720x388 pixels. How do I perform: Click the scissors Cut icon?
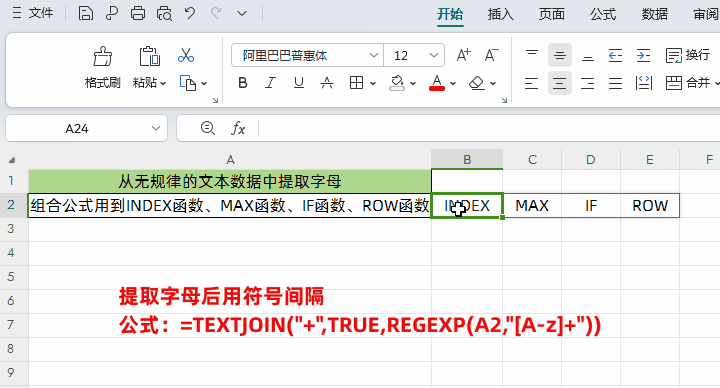186,56
